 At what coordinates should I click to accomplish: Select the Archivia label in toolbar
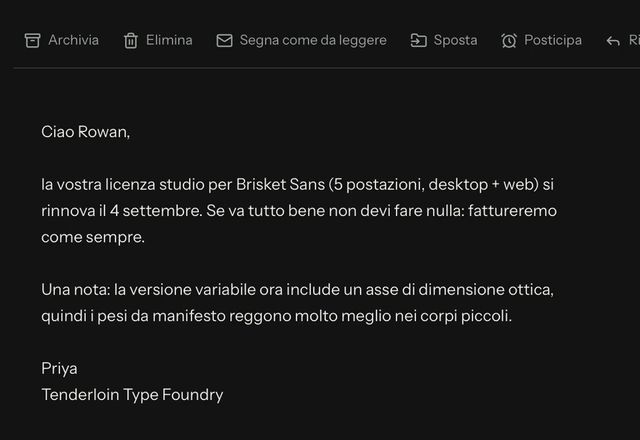pos(73,40)
